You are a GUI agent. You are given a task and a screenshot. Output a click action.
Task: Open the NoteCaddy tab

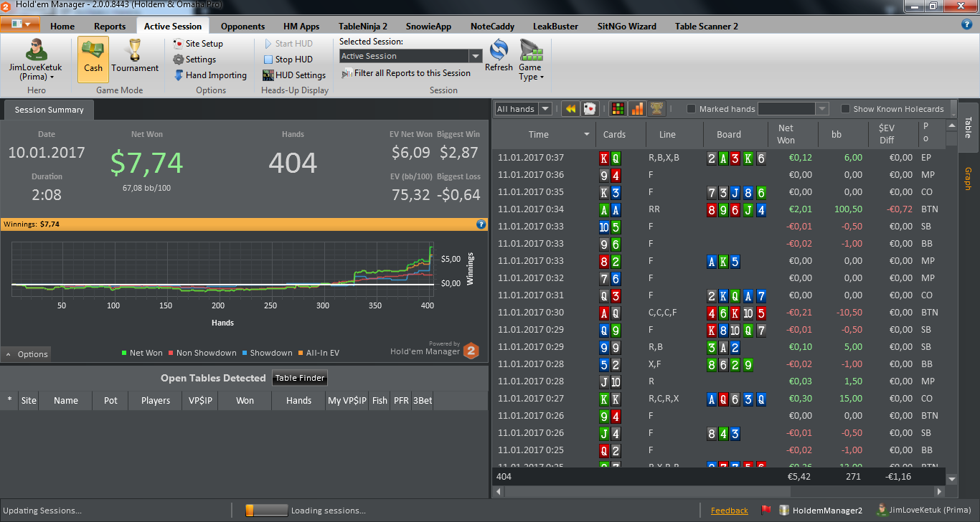pyautogui.click(x=492, y=27)
